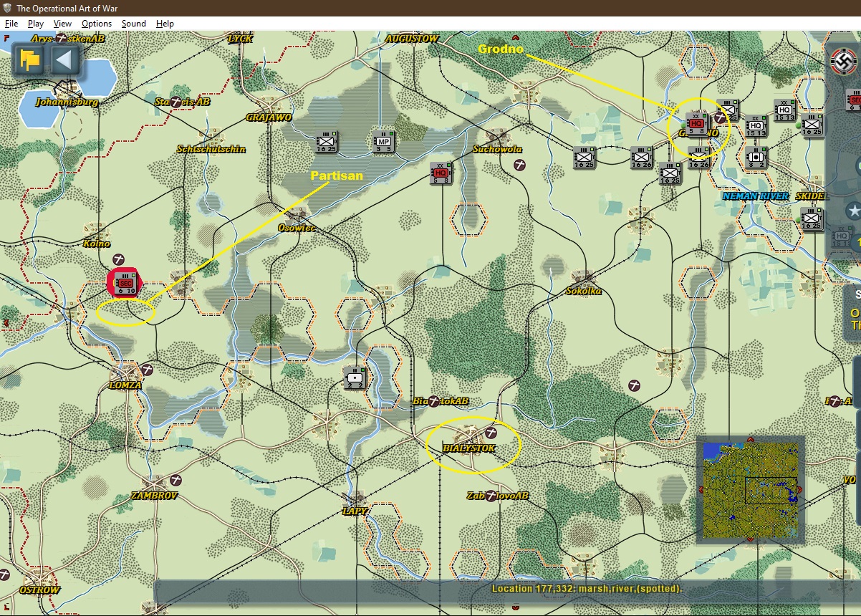Image resolution: width=861 pixels, height=616 pixels.
Task: Click the Osowiec town label
Action: pos(297,228)
